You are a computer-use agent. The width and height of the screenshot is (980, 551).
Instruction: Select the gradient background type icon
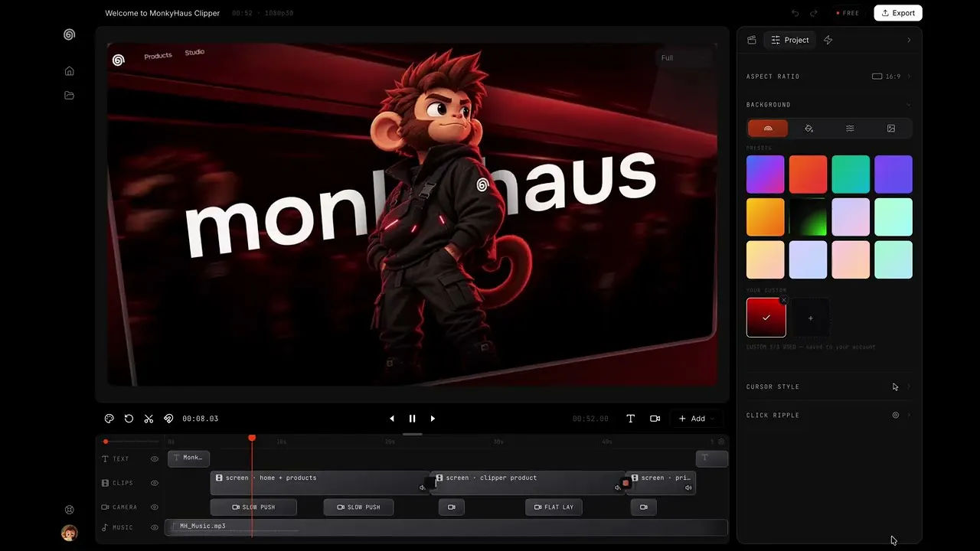768,129
